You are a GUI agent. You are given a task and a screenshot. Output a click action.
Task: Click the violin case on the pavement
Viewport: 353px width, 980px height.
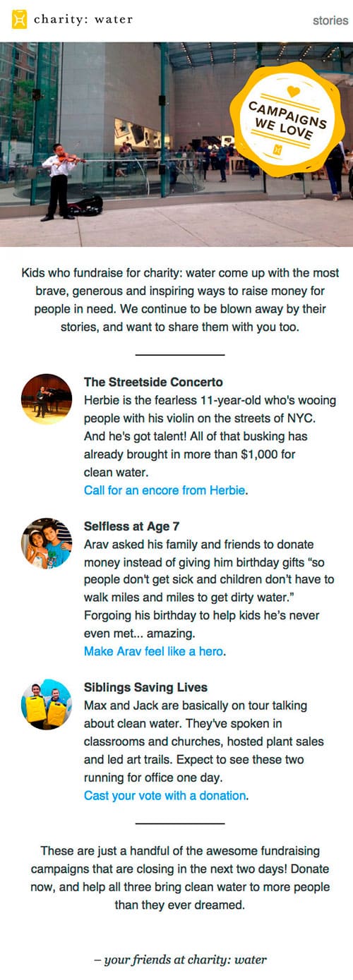[86, 205]
